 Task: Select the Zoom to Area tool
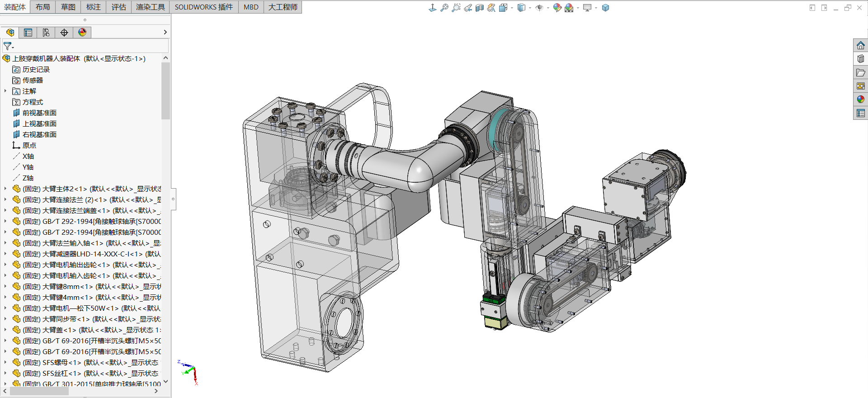click(x=456, y=8)
